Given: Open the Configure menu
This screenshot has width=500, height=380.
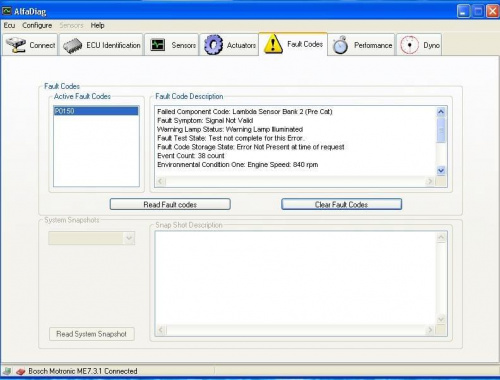Looking at the screenshot, I should pyautogui.click(x=37, y=25).
